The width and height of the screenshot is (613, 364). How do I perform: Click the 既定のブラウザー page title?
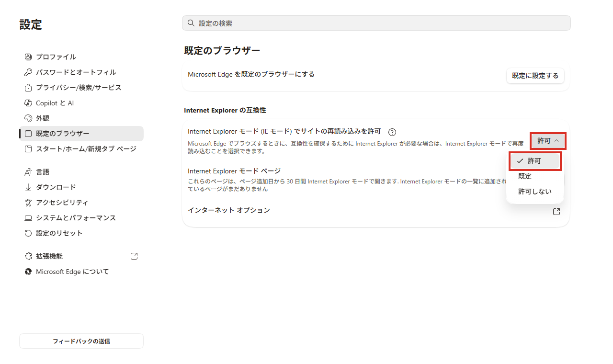222,51
